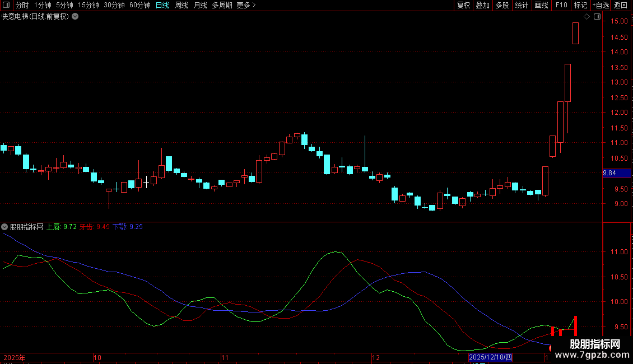Click the 标记 mark button

pos(580,5)
